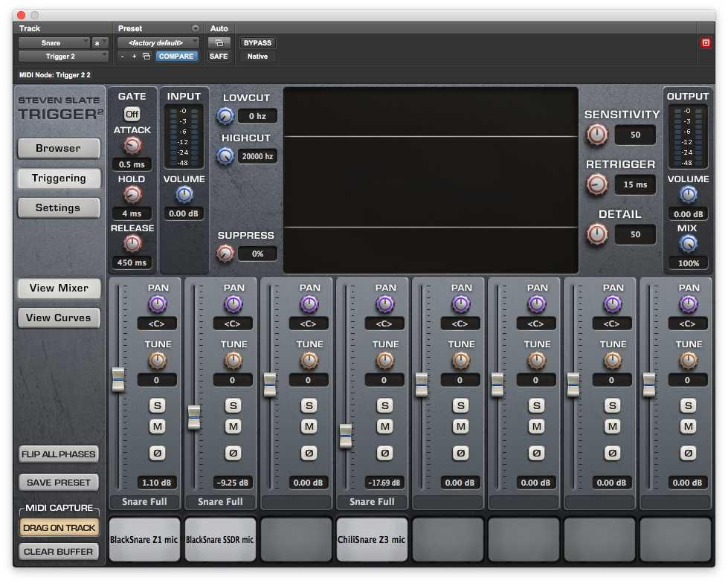
Task: Mute the BlackSnare SSDR mic channel
Action: (x=233, y=427)
